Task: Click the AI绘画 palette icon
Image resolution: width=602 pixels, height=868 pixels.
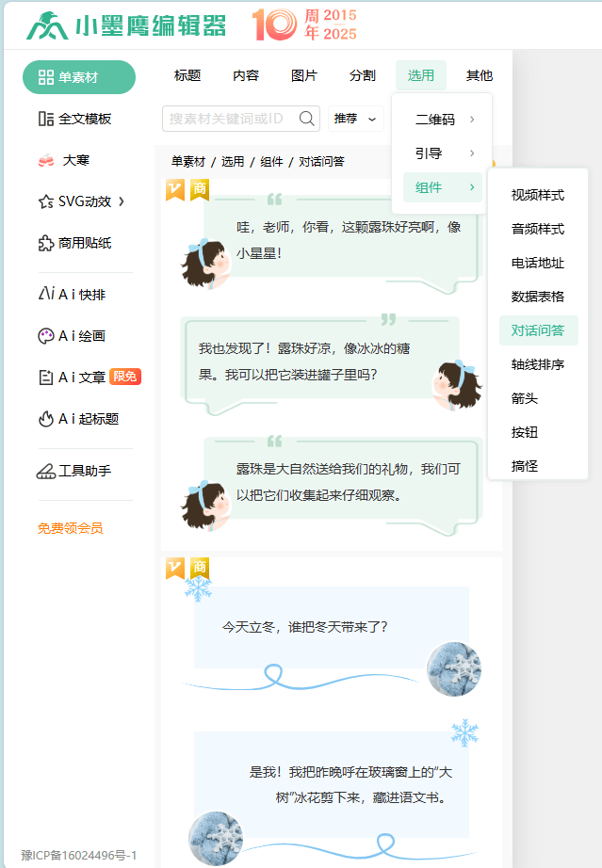Action: coord(45,336)
